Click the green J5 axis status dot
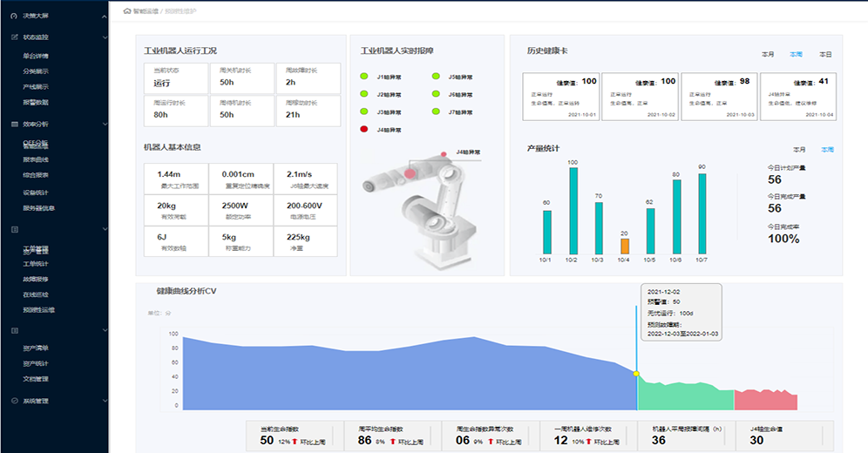Viewport: 868px width, 453px height. (x=437, y=77)
